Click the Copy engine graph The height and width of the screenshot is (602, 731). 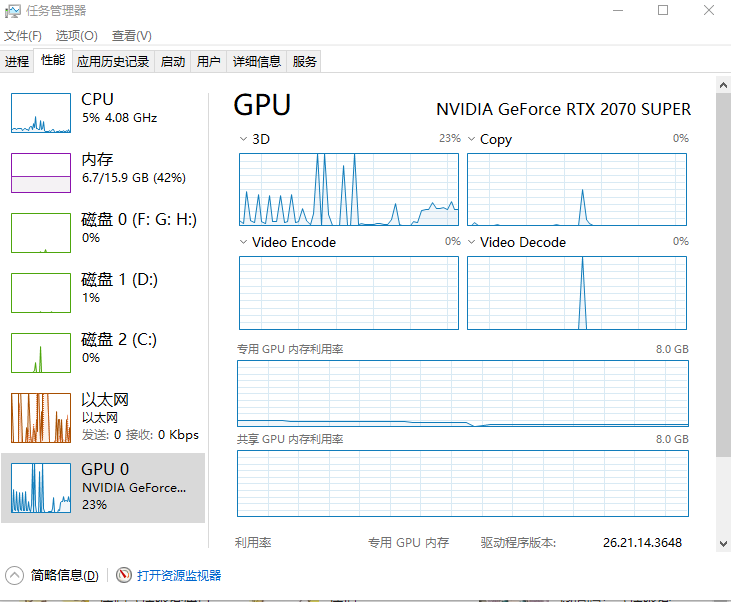pos(577,189)
